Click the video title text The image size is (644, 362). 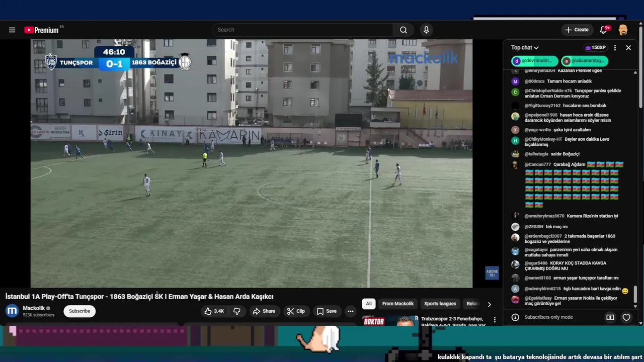pyautogui.click(x=139, y=297)
